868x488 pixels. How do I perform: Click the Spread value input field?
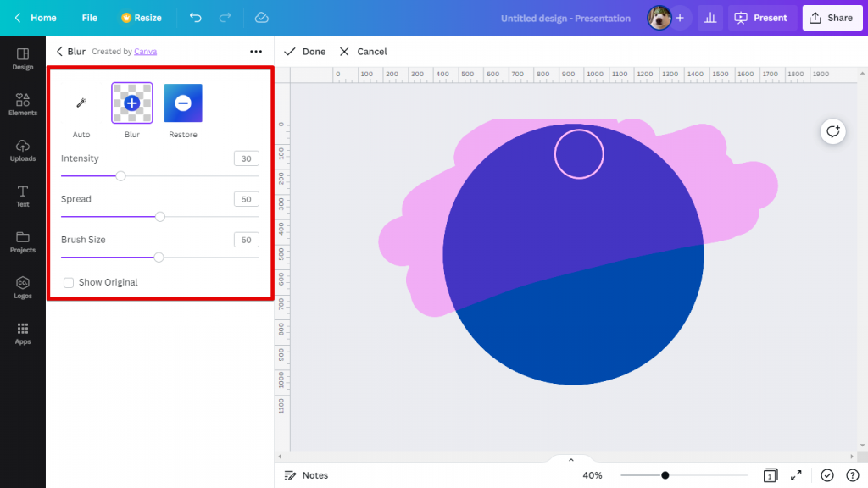pyautogui.click(x=246, y=198)
